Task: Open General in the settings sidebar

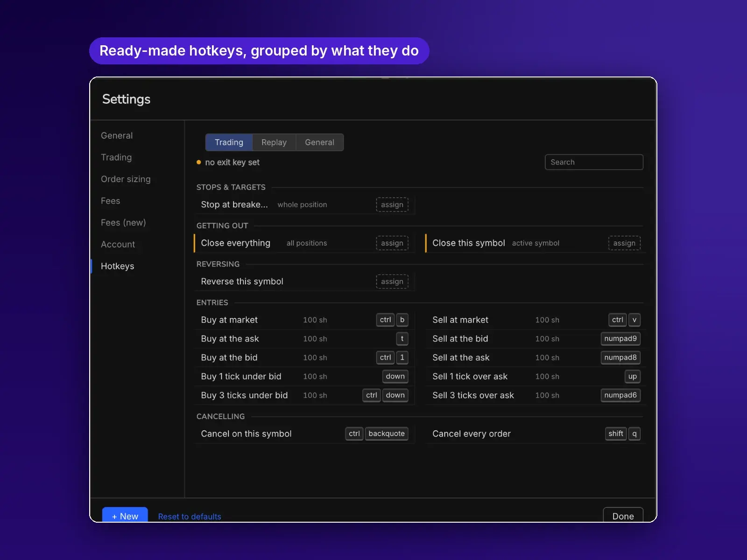Action: click(x=117, y=135)
